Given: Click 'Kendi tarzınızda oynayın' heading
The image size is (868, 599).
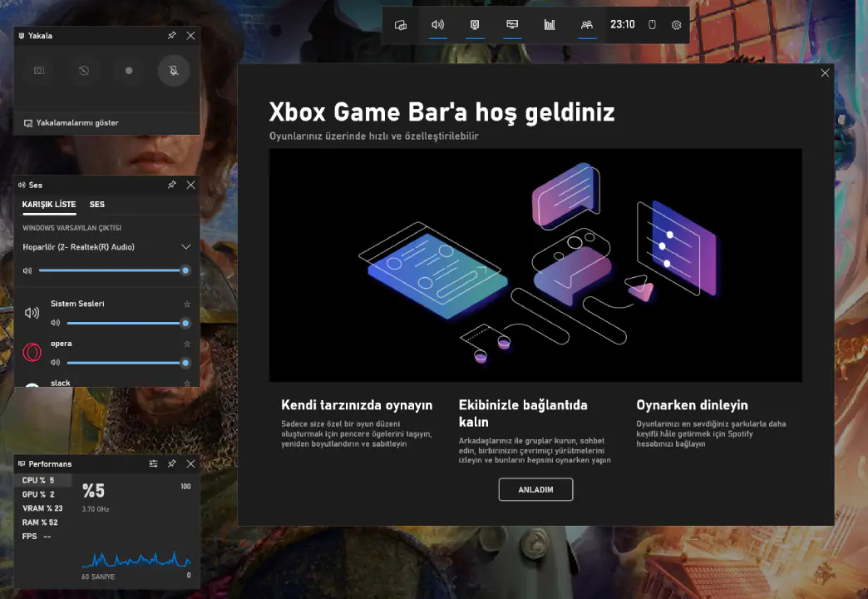Looking at the screenshot, I should click(357, 405).
